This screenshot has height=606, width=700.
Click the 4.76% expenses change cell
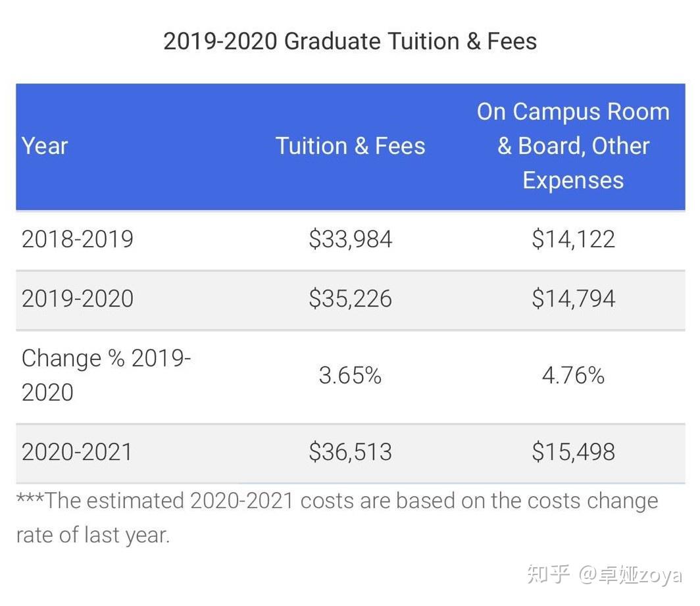coord(573,375)
